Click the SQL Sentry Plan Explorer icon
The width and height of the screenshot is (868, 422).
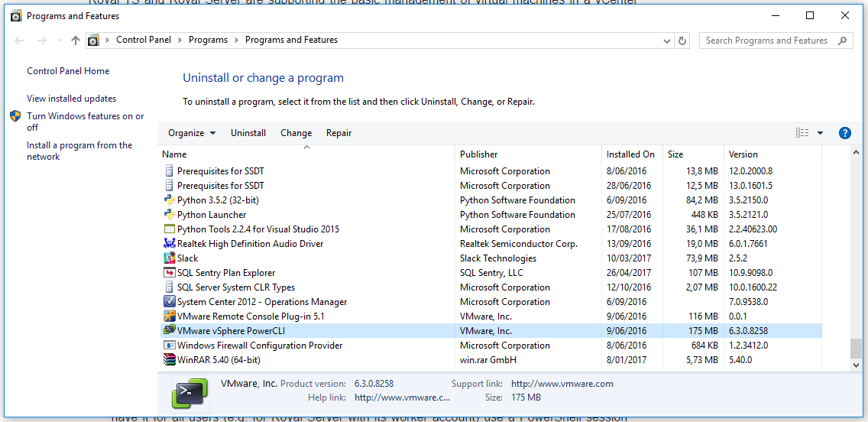pos(170,272)
